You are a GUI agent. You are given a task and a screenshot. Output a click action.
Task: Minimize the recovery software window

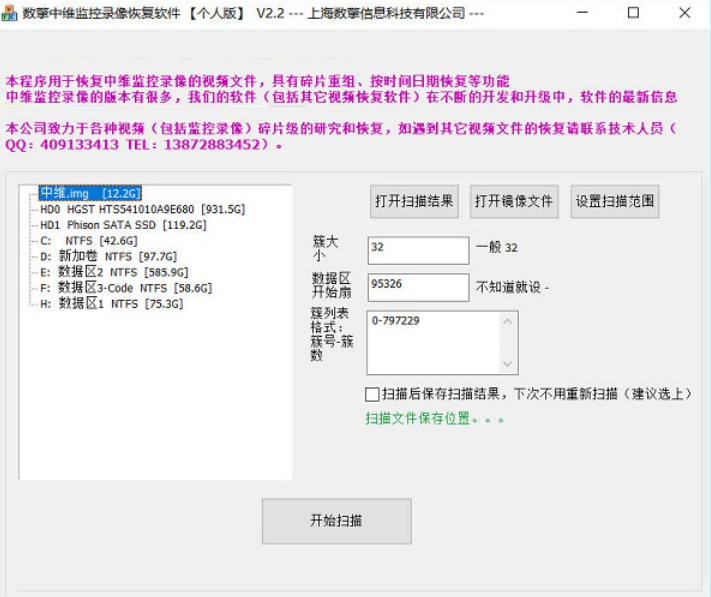point(582,13)
